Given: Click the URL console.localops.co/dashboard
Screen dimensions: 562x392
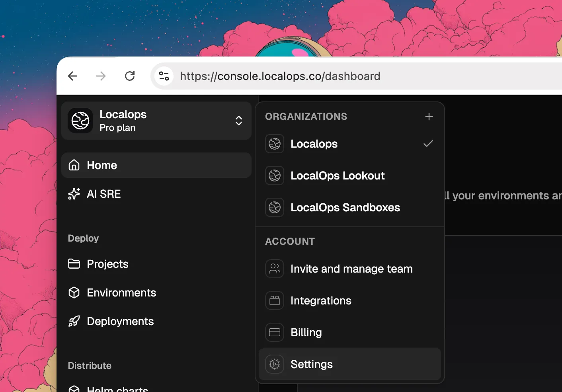Looking at the screenshot, I should (x=280, y=76).
